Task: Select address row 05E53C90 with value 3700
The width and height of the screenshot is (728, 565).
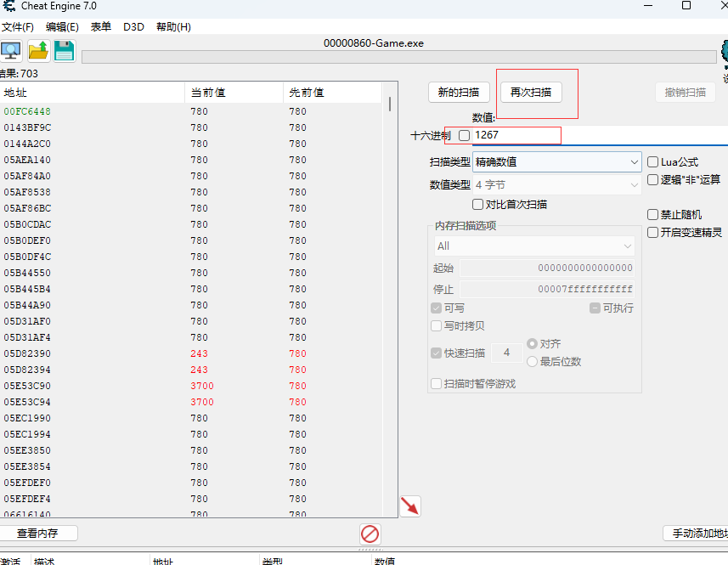Action: [191, 386]
